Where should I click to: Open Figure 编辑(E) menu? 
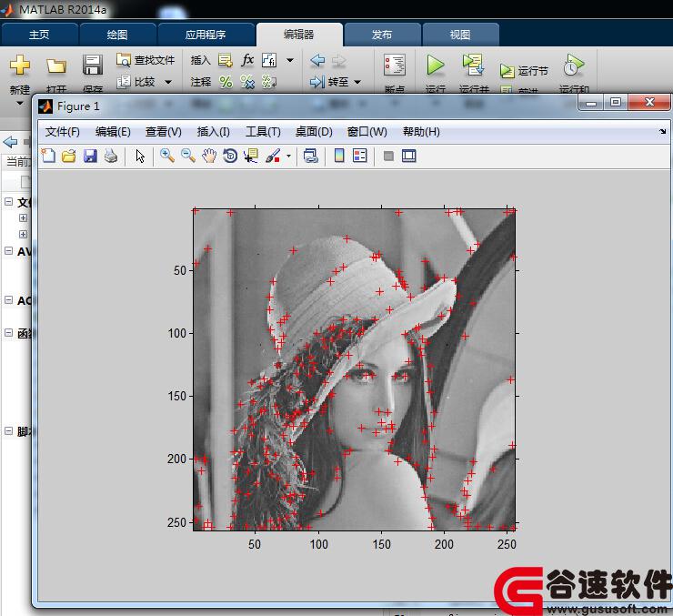(x=113, y=132)
